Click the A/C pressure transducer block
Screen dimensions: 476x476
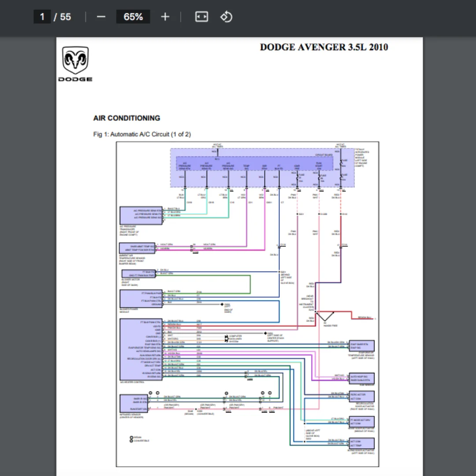(x=141, y=215)
